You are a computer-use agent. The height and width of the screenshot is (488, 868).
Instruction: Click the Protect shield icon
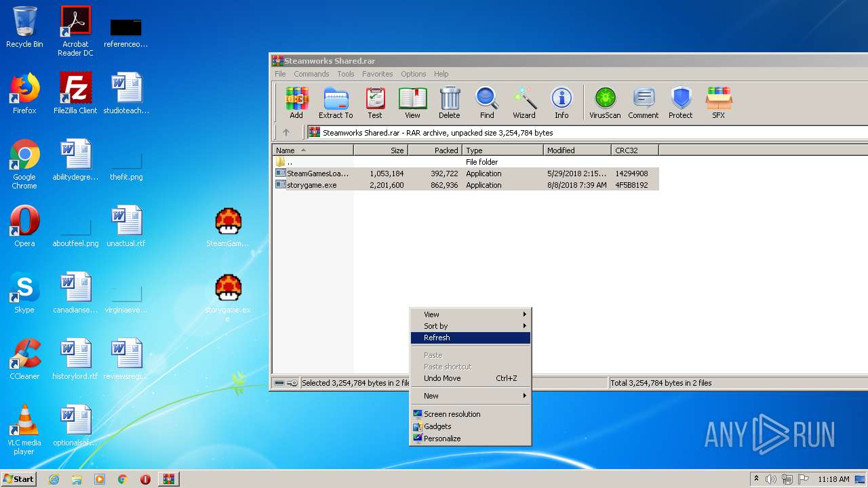(x=680, y=103)
